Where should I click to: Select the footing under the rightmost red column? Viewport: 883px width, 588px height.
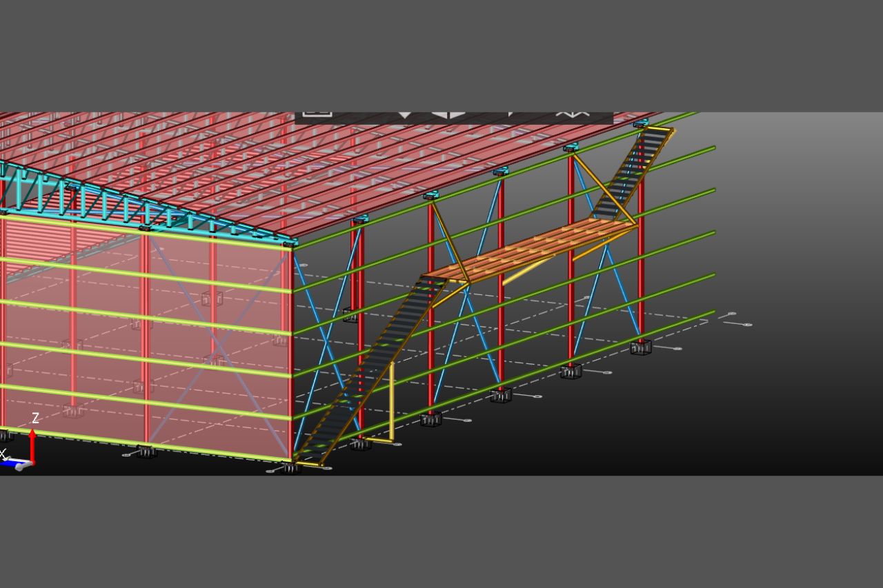pos(640,348)
